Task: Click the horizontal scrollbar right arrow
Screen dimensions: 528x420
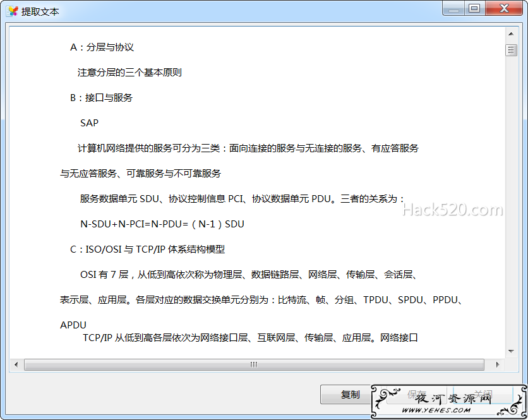Action: coord(498,364)
